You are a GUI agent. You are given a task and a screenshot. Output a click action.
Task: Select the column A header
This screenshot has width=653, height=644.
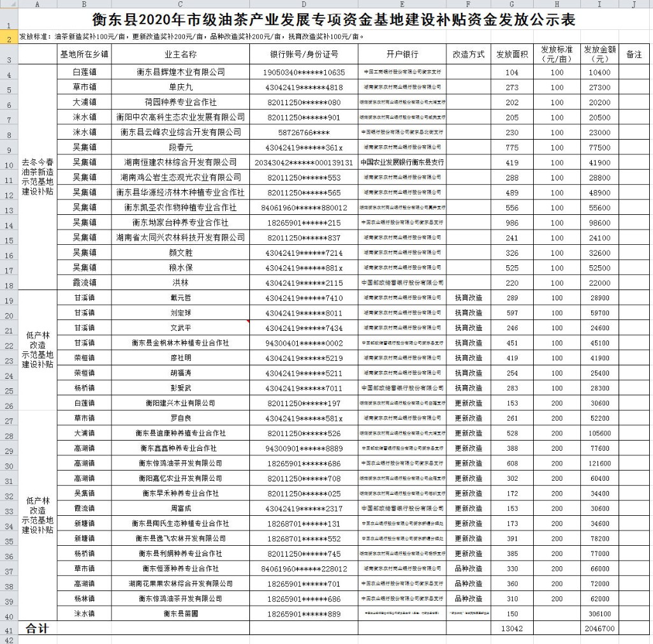[38, 4]
